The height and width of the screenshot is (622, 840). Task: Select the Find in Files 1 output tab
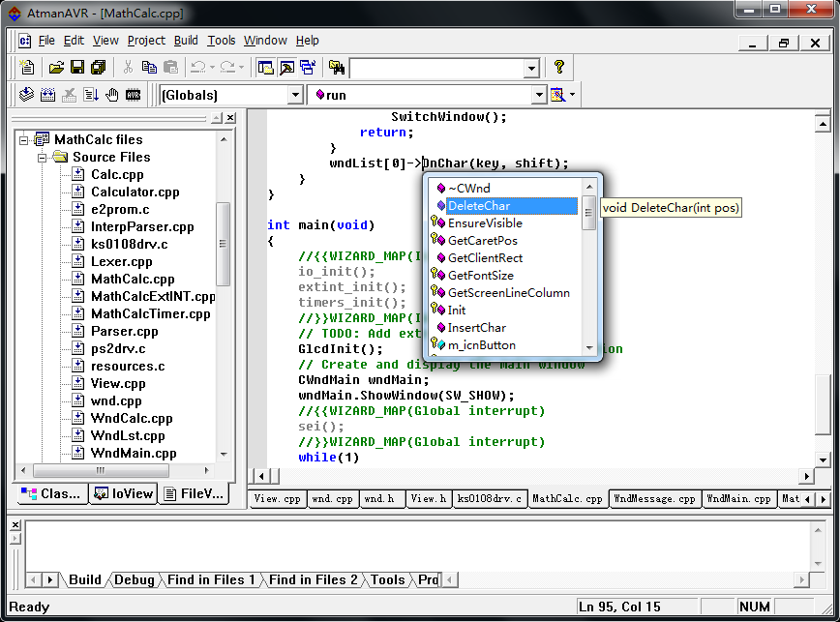coord(212,580)
